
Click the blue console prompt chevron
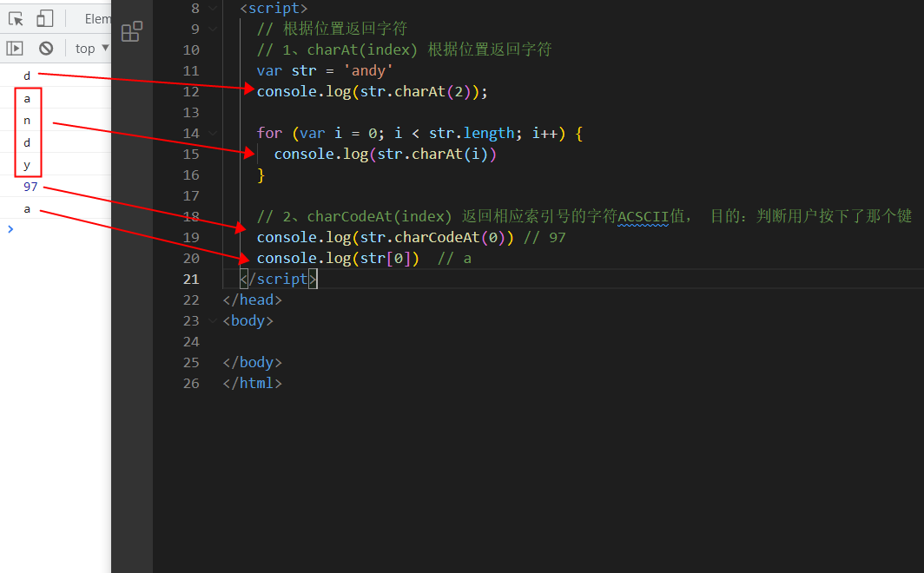[x=10, y=229]
